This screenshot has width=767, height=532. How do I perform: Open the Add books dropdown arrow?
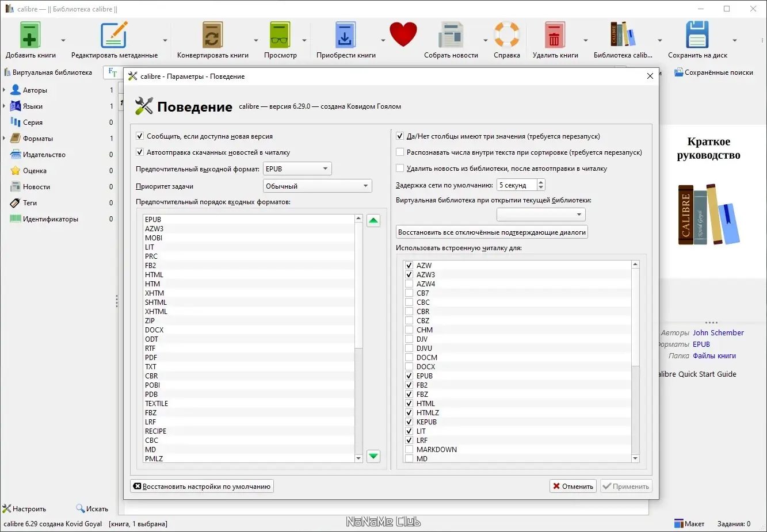click(63, 40)
